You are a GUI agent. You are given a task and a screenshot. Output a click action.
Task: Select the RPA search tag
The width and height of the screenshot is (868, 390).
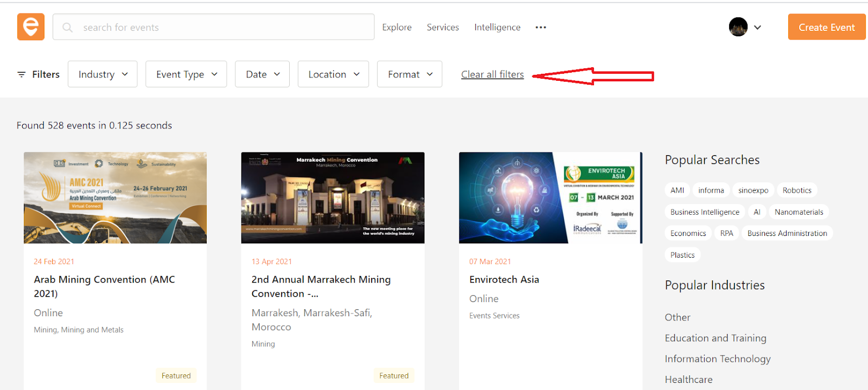click(x=726, y=233)
